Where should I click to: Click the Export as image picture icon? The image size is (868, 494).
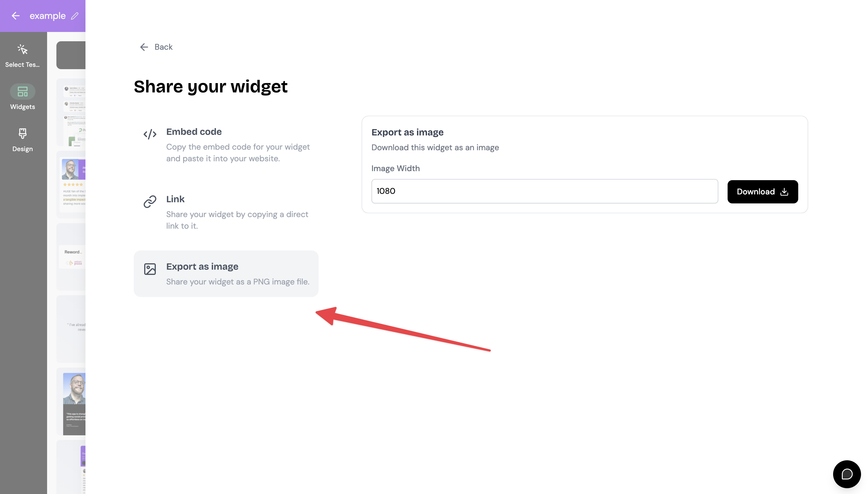[x=150, y=269]
